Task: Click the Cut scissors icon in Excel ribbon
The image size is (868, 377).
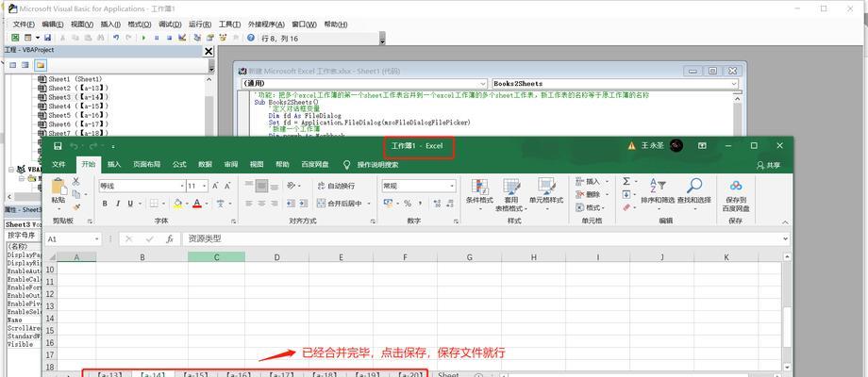Action: 75,181
